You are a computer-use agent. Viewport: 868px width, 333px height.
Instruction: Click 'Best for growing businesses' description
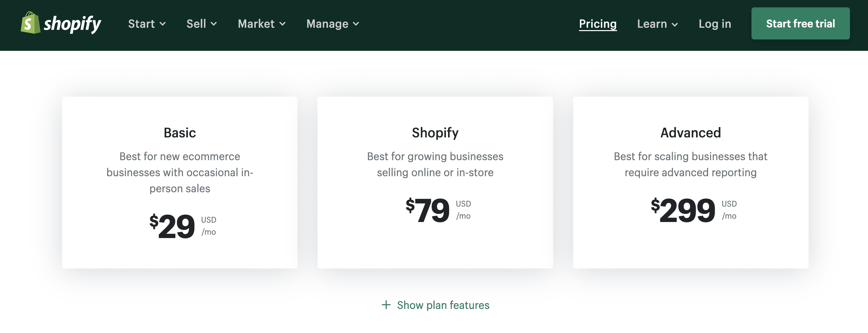pyautogui.click(x=435, y=164)
